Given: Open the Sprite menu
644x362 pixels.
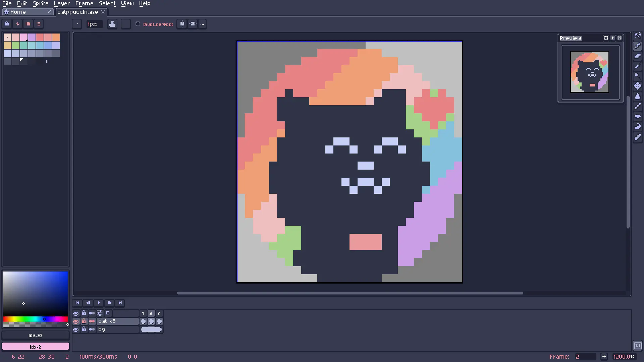Looking at the screenshot, I should click(40, 3).
